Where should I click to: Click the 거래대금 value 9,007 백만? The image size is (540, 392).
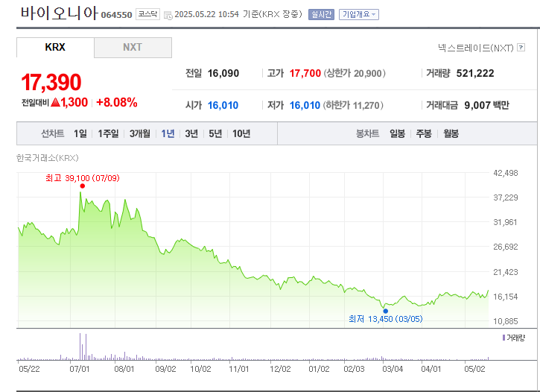[x=486, y=105]
